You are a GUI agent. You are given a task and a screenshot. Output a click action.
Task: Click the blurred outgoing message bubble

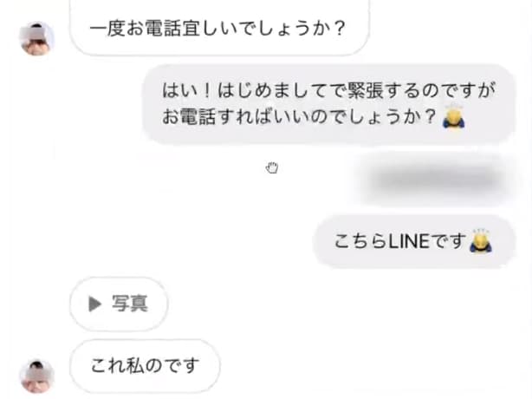[434, 179]
